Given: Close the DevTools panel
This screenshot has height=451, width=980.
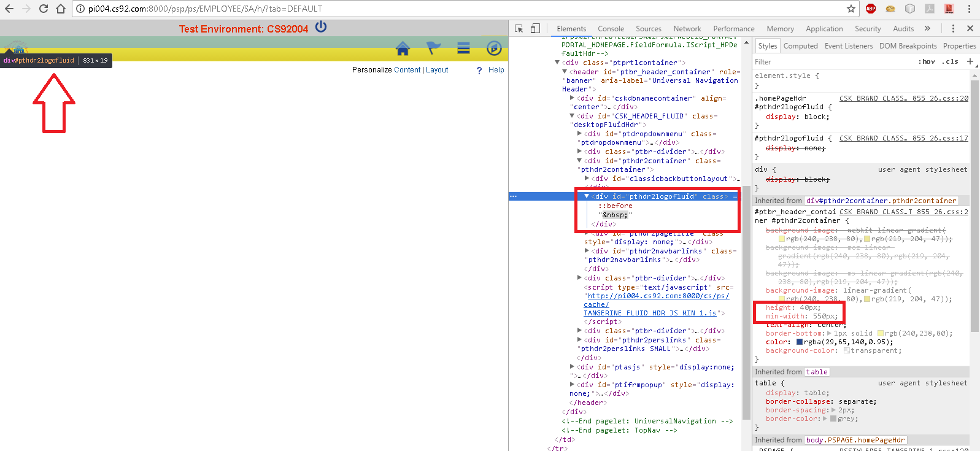Looking at the screenshot, I should (x=970, y=28).
